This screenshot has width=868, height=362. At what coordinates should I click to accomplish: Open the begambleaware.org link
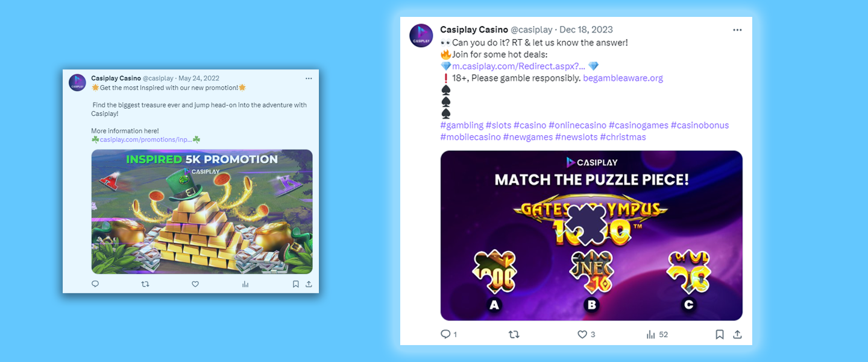(623, 78)
